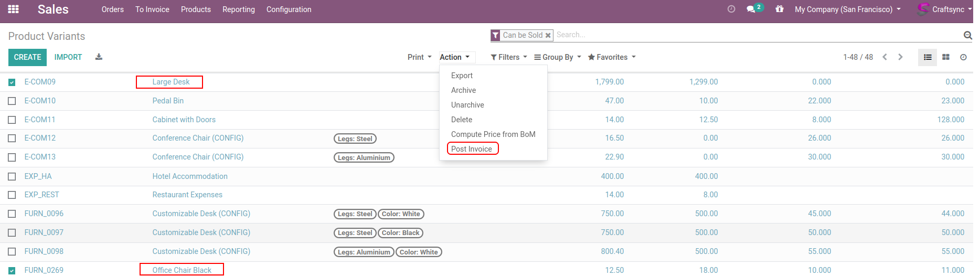
Task: Click the CREATE button
Action: coord(27,57)
